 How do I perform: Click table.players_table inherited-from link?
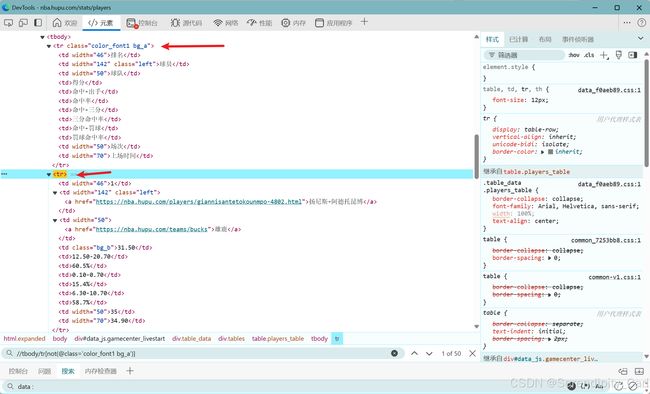537,172
